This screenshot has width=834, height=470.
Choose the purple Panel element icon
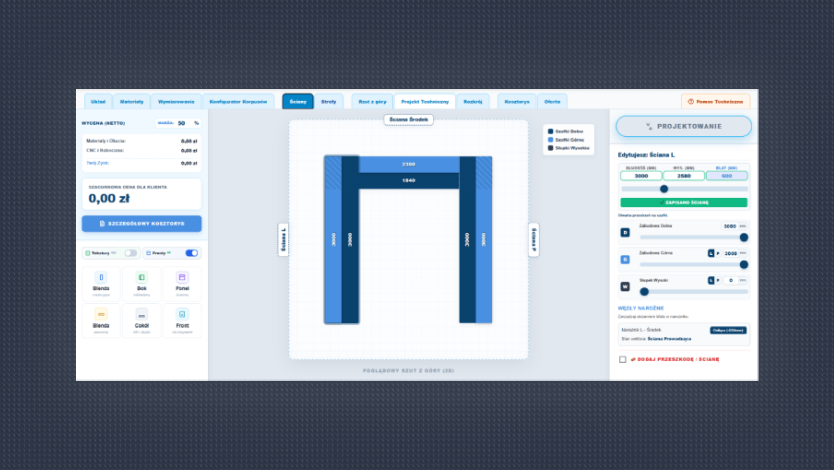tap(182, 277)
